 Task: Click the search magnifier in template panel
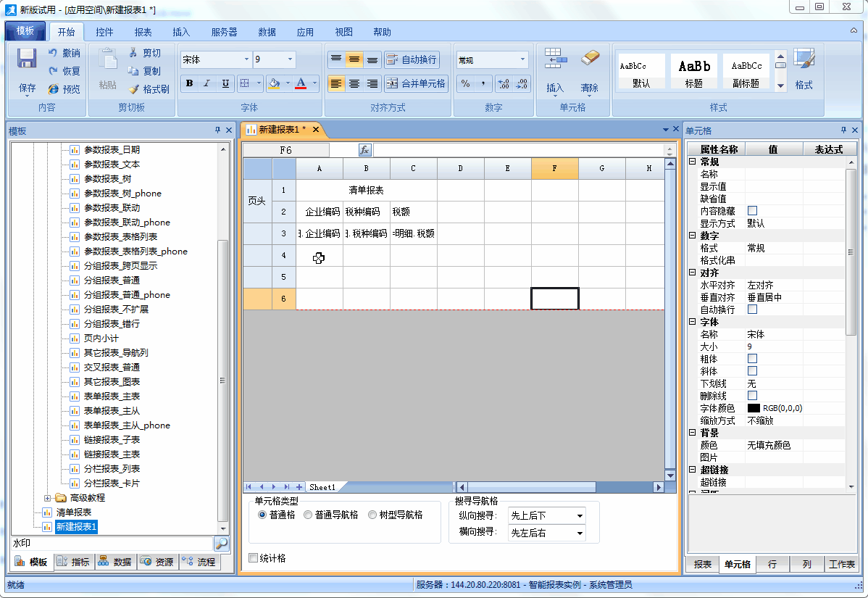[221, 543]
